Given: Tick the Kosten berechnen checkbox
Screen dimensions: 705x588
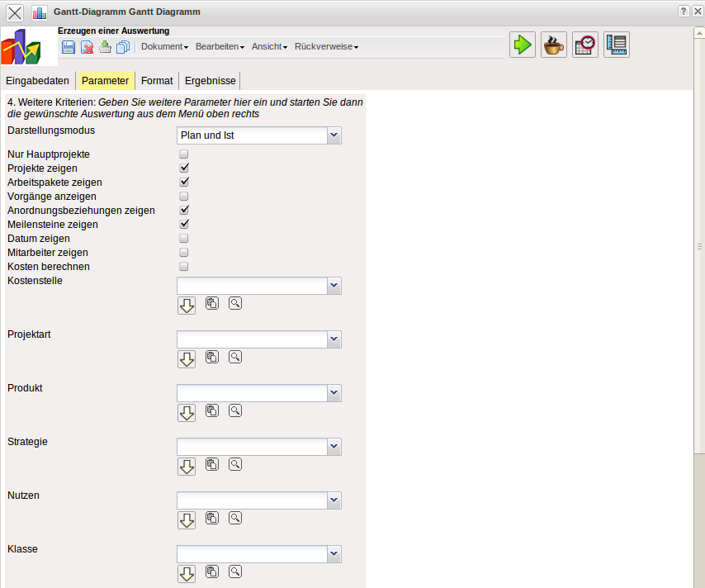Looking at the screenshot, I should (x=184, y=267).
